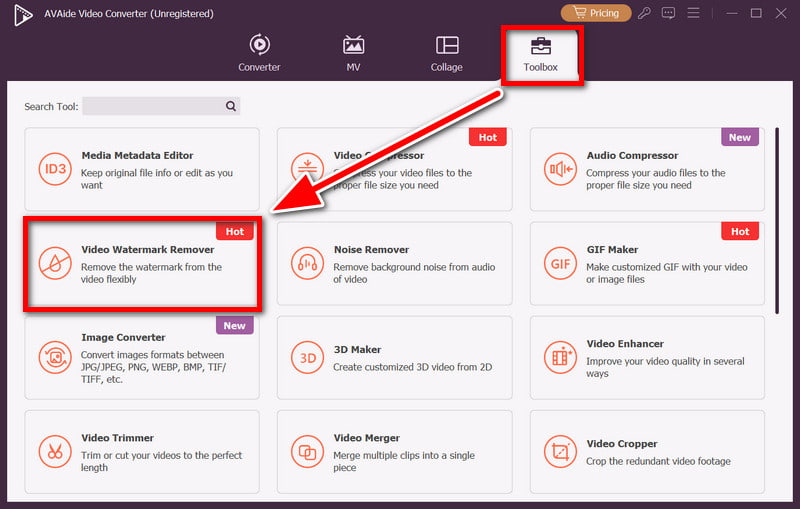Click 'Keep original file info' description
800x509 pixels.
pyautogui.click(x=157, y=179)
